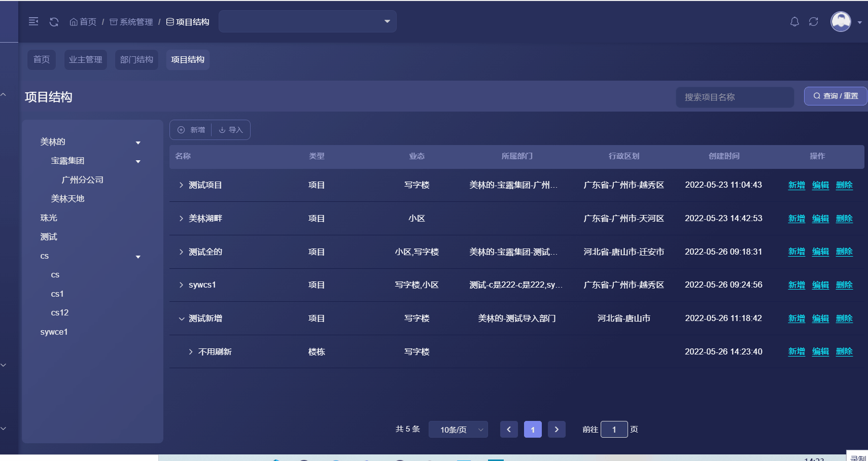This screenshot has width=868, height=461.
Task: Select the cs12 item in the tree
Action: [x=59, y=312]
